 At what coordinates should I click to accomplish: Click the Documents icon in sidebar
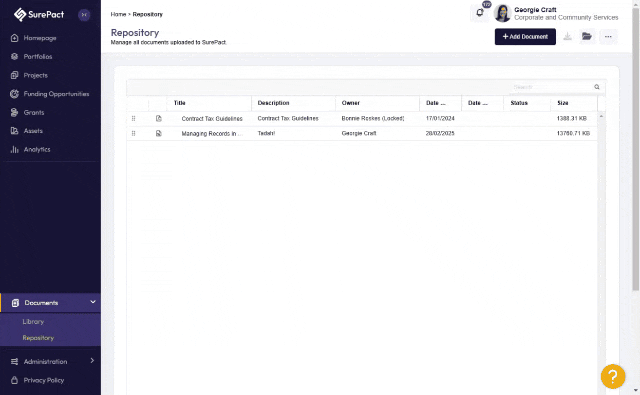pyautogui.click(x=16, y=303)
